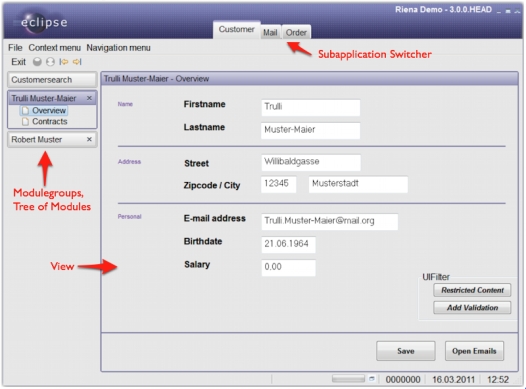
Task: Click the right yellow arrow navigation icon
Action: point(77,62)
